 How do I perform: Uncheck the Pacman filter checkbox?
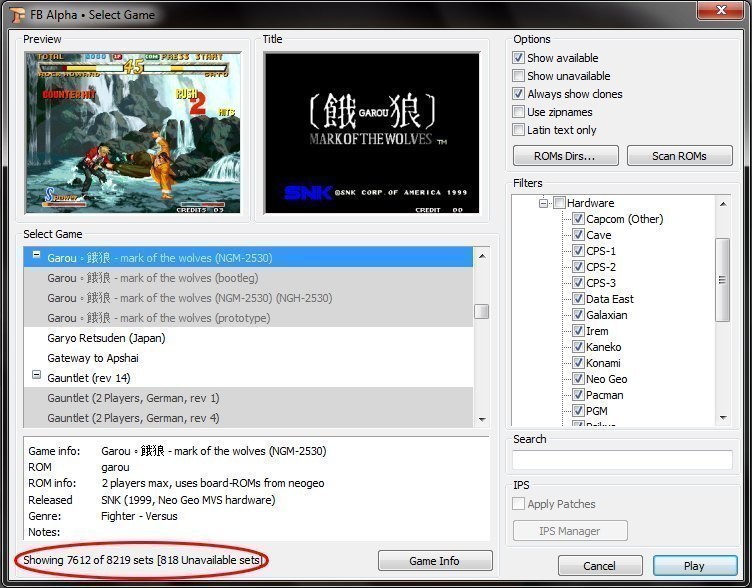tap(578, 395)
